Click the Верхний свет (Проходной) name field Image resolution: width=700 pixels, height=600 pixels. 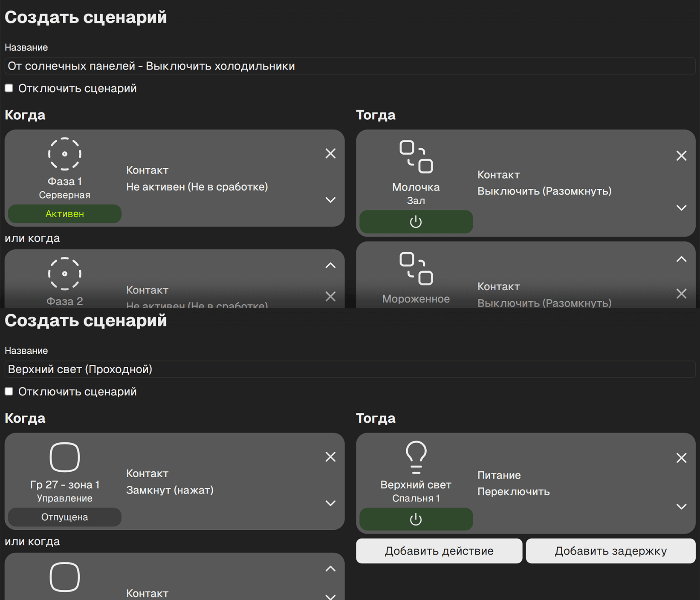350,369
